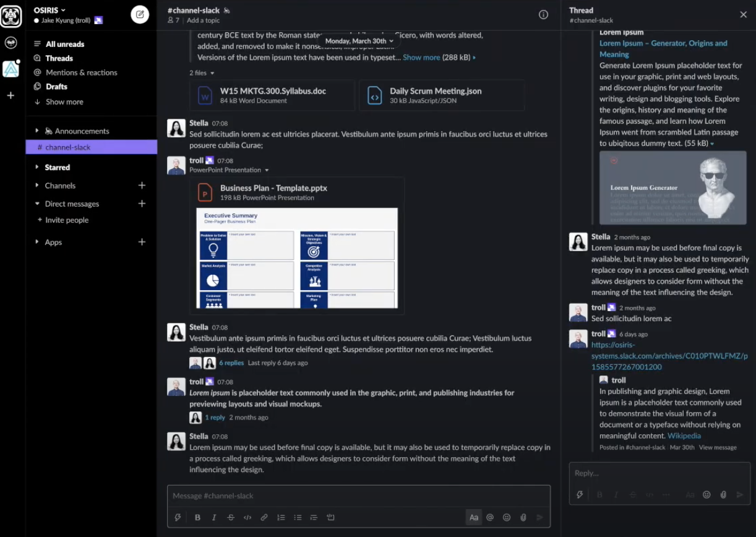Viewport: 756px width, 537px height.
Task: Expand the Starred section
Action: pyautogui.click(x=37, y=167)
